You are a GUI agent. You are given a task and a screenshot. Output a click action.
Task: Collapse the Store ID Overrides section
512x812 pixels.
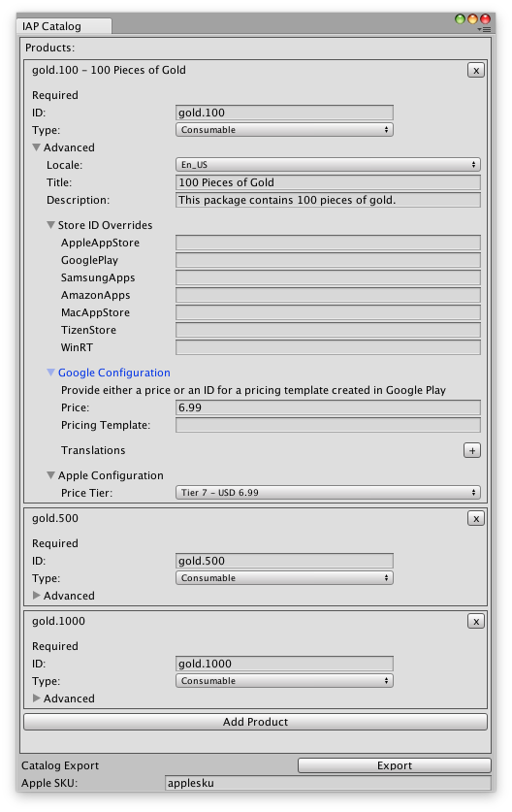tap(50, 225)
